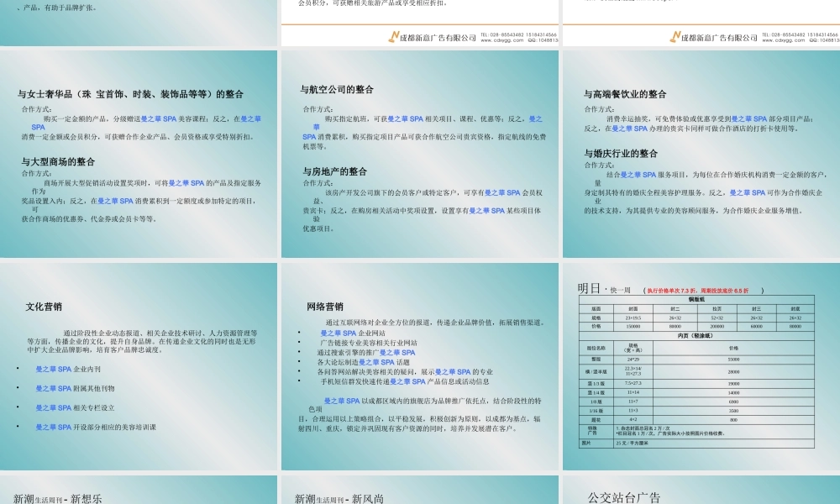This screenshot has height=504, width=840.
Task: Click the heading 与航空公司的整合
Action: point(337,89)
